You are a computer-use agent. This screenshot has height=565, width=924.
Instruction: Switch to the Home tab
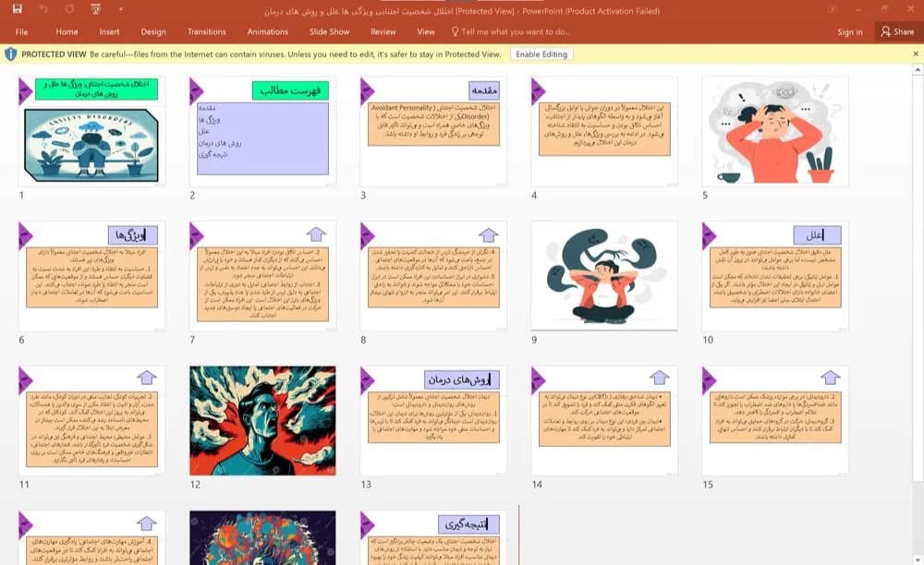(x=67, y=31)
